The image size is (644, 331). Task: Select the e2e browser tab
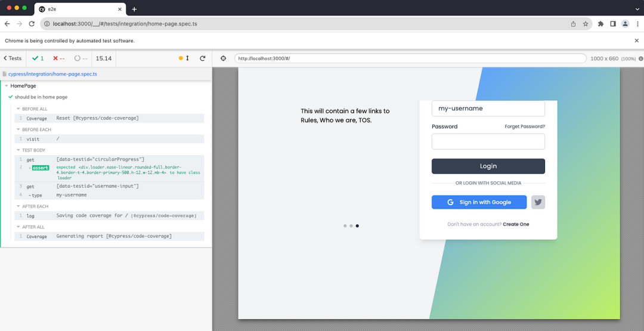80,9
